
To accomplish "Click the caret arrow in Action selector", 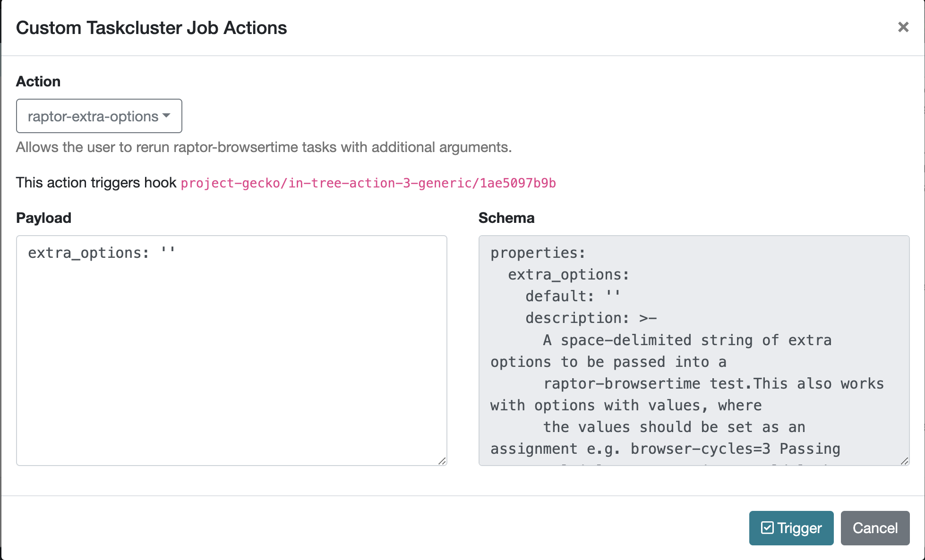I will 166,116.
